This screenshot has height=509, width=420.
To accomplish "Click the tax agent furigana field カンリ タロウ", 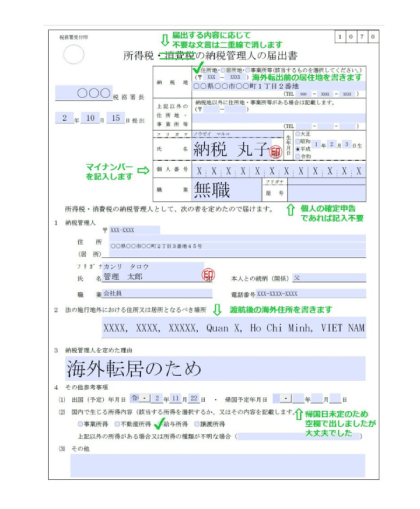I will point(153,267).
